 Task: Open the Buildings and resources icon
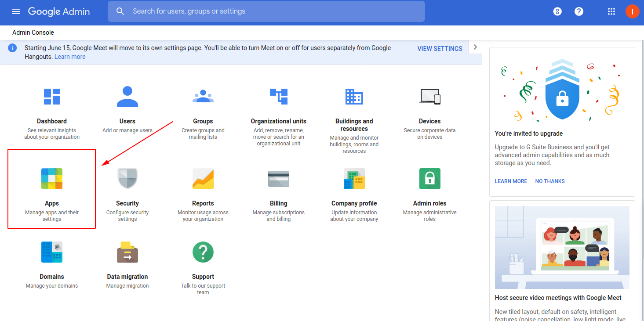354,97
